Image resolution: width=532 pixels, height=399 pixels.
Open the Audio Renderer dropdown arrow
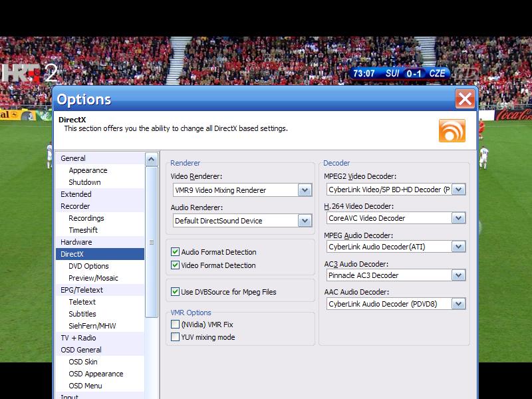[305, 221]
